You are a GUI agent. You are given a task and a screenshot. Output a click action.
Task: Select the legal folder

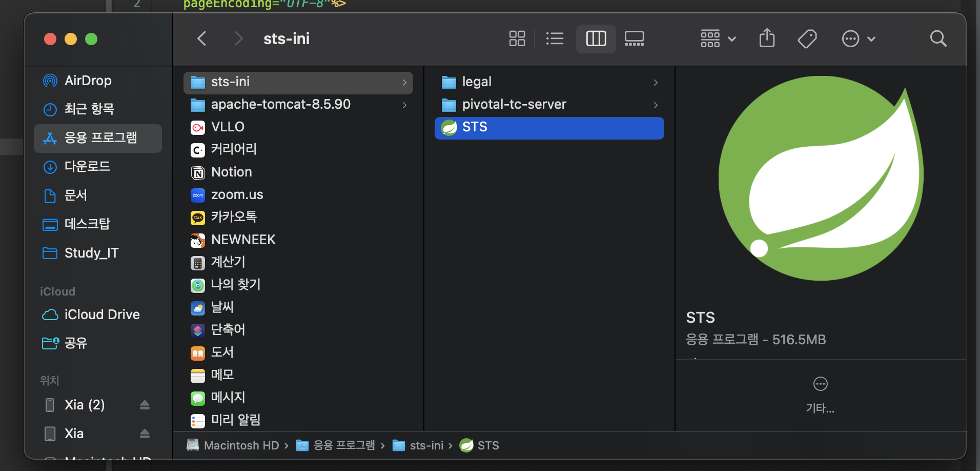[549, 82]
